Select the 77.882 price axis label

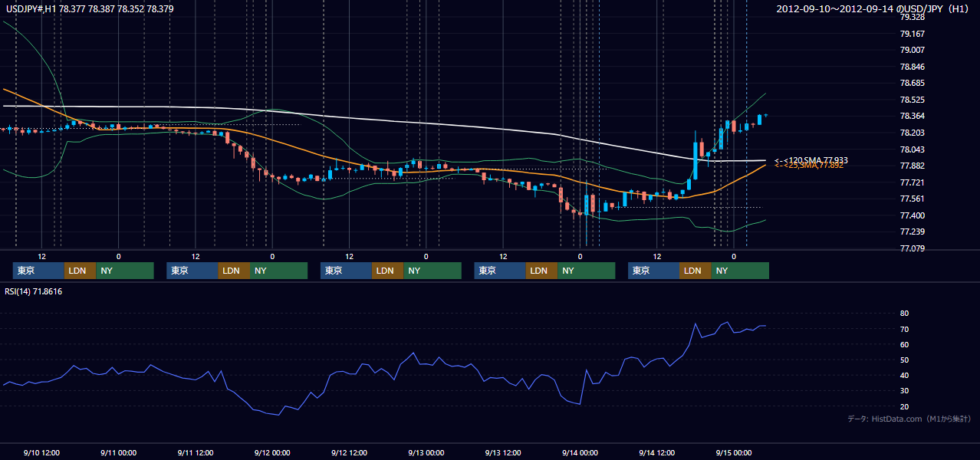(912, 166)
